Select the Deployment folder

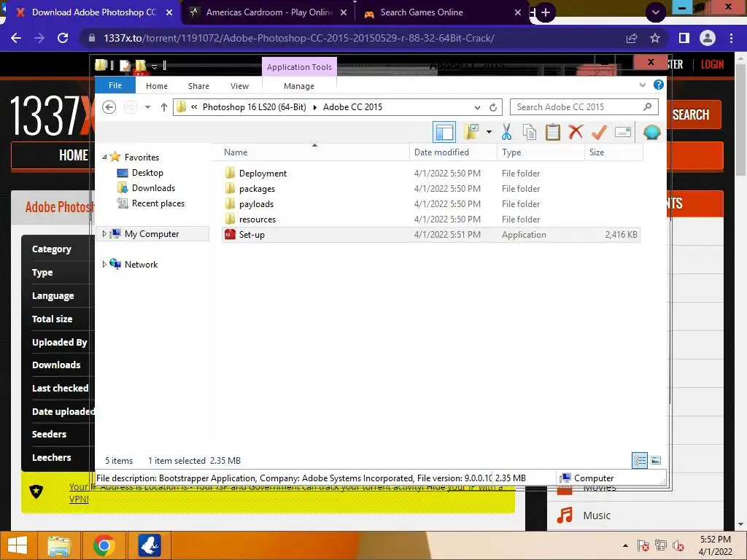click(263, 174)
